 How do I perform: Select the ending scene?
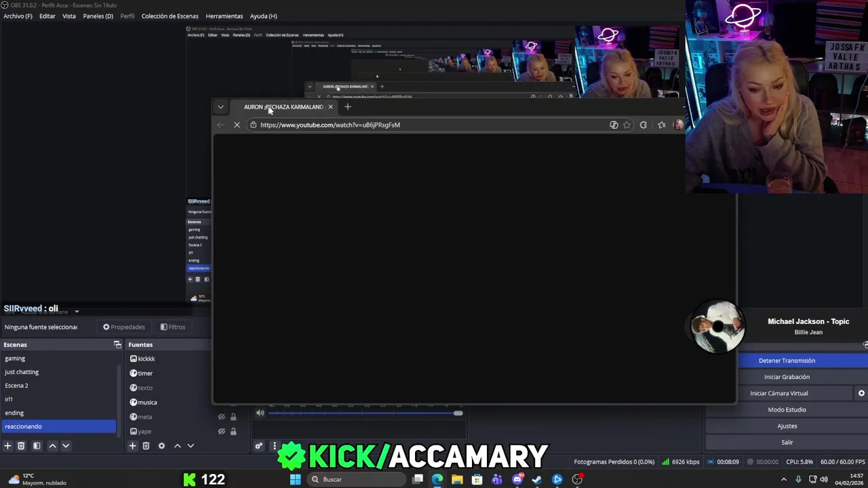(59, 413)
